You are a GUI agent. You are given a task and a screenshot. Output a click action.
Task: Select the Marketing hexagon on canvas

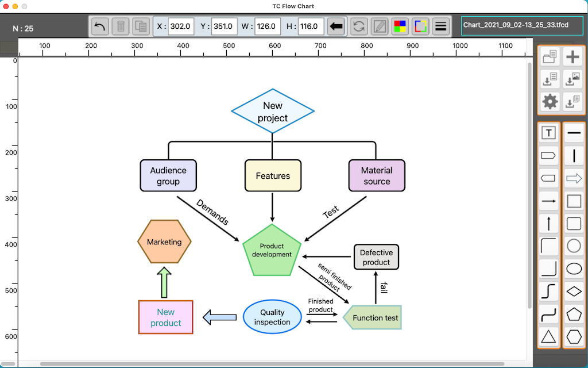(x=164, y=242)
